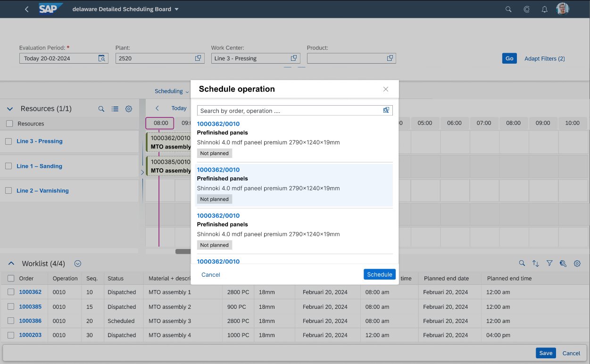Click the Worklist sort arrows icon

(536, 264)
